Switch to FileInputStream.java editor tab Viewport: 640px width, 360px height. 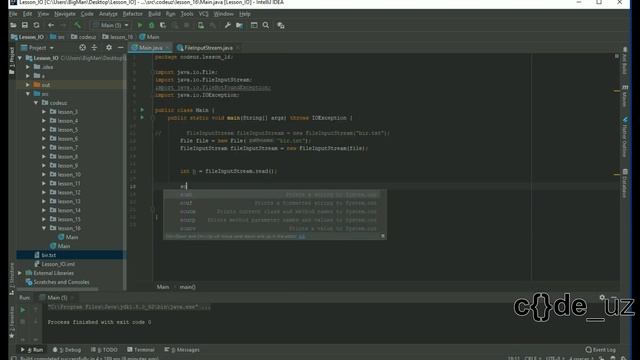pyautogui.click(x=208, y=48)
